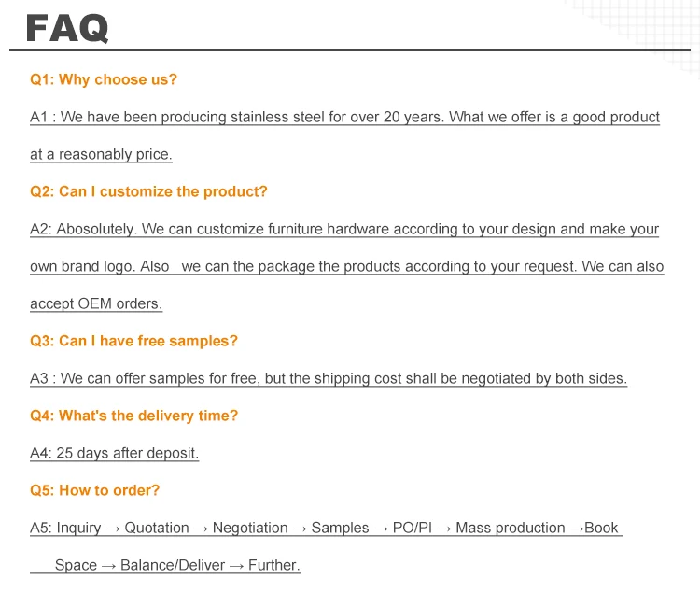The image size is (700, 592).
Task: Click 'Mass production' in the order steps
Action: [x=511, y=528]
